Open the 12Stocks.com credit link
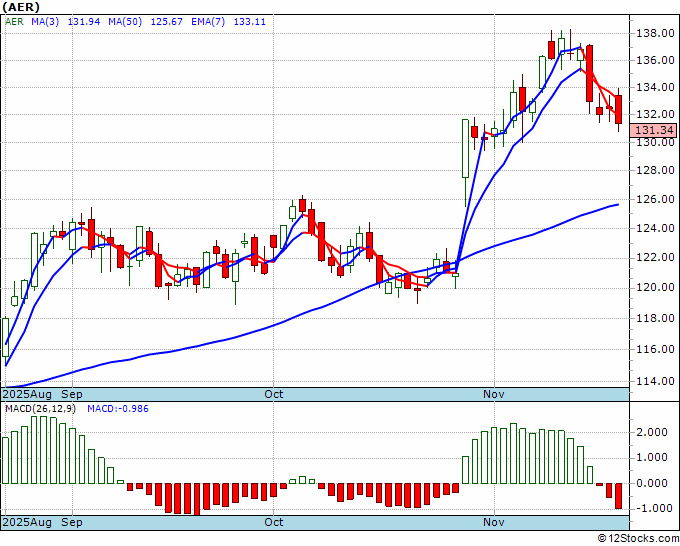This screenshot has height=546, width=680. click(638, 539)
